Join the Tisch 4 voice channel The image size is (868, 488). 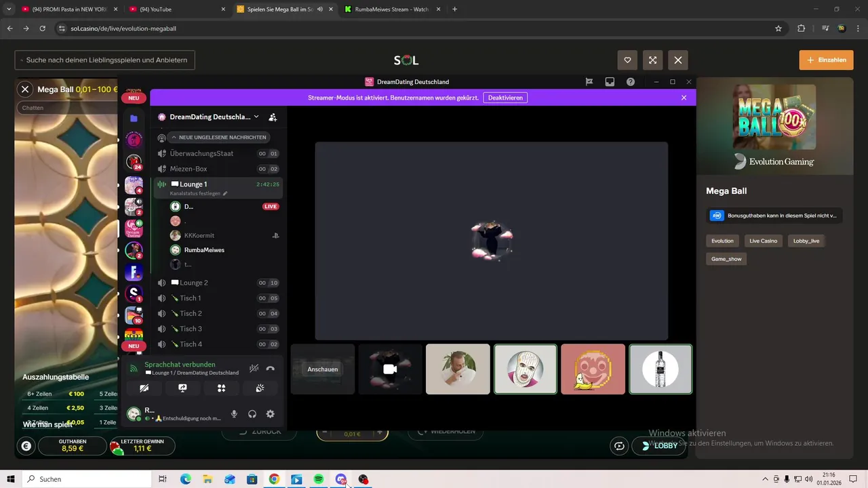tap(219, 344)
